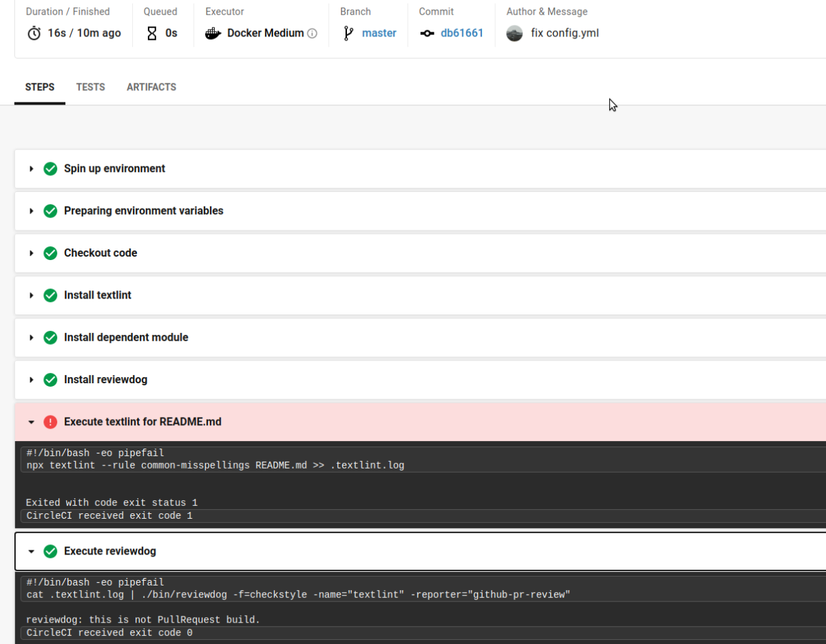Viewport: 826px width, 644px height.
Task: Expand the Preparing environment variables step
Action: tap(31, 211)
